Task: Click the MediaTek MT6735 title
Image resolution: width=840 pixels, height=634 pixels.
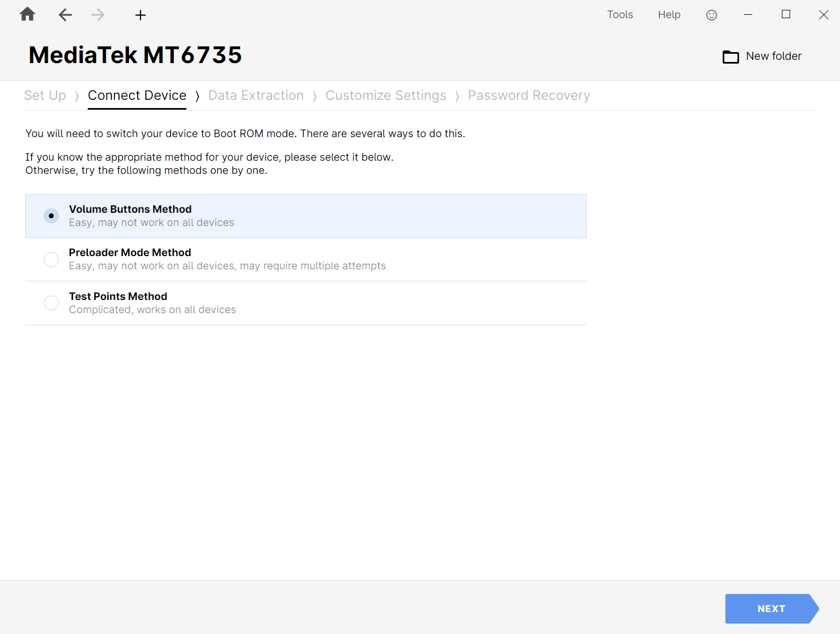Action: [135, 55]
